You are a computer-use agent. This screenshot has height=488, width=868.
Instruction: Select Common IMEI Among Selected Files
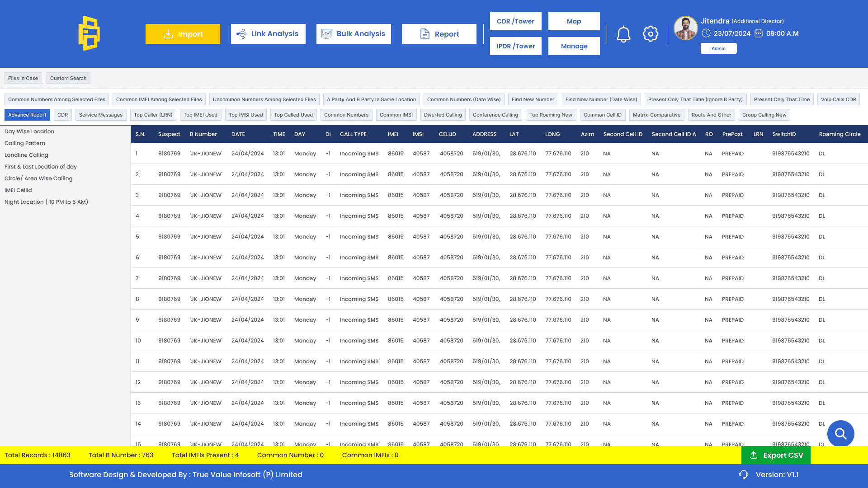coord(159,99)
